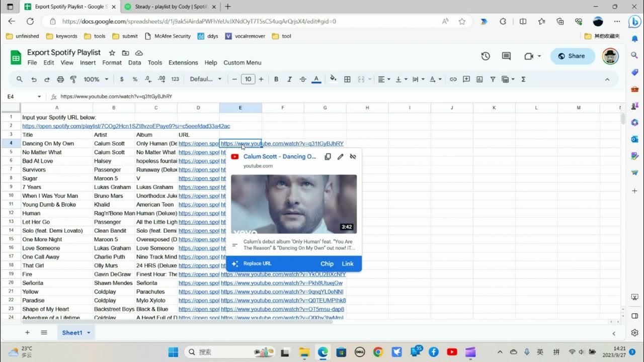Format as percent
The height and width of the screenshot is (362, 644).
[135, 79]
